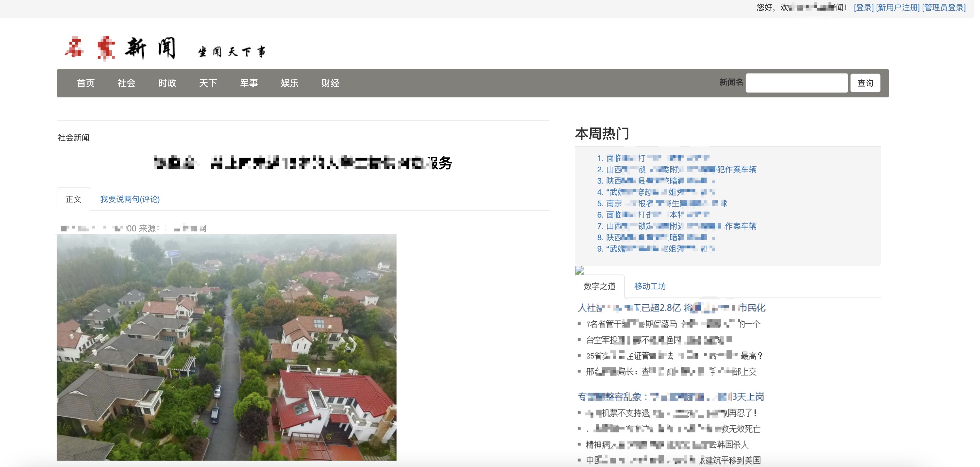Switch to 我要说两句(评论) tab
This screenshot has height=467, width=980.
pos(130,199)
